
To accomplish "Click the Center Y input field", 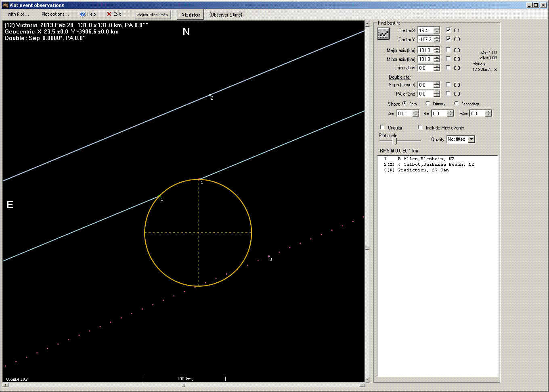I will [425, 40].
